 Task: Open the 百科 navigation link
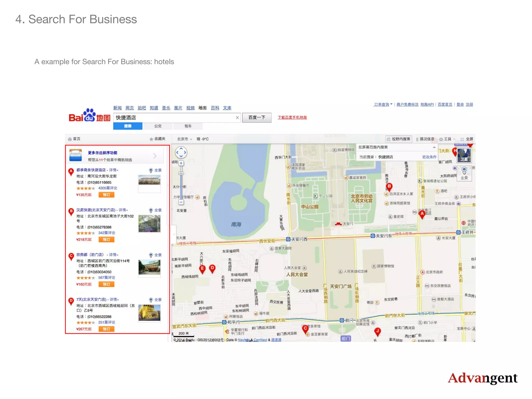(x=215, y=108)
